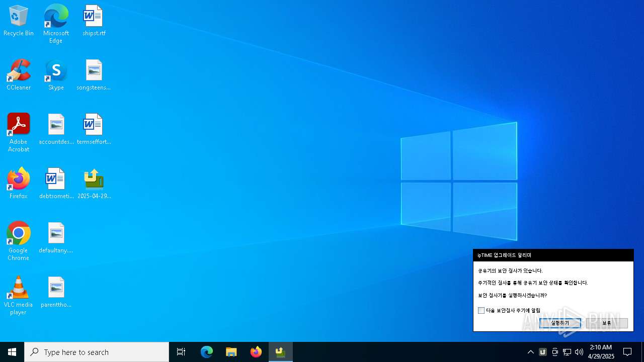Select the debtsometi Word document icon
The image size is (644, 362).
pyautogui.click(x=56, y=184)
